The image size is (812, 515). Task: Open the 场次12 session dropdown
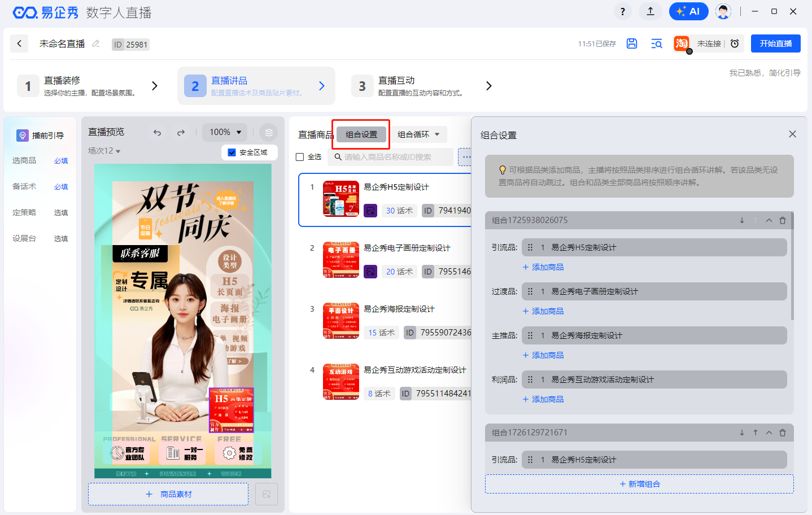[104, 151]
